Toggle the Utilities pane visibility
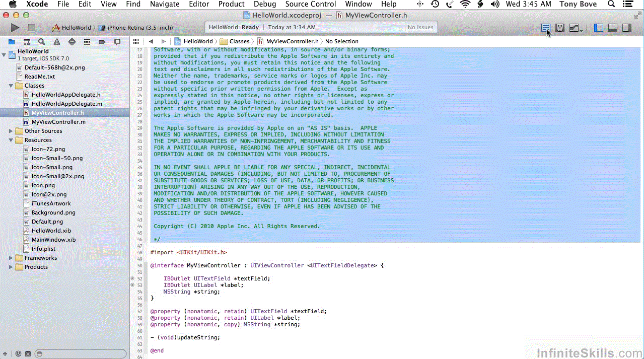The height and width of the screenshot is (359, 644). pos(627,28)
